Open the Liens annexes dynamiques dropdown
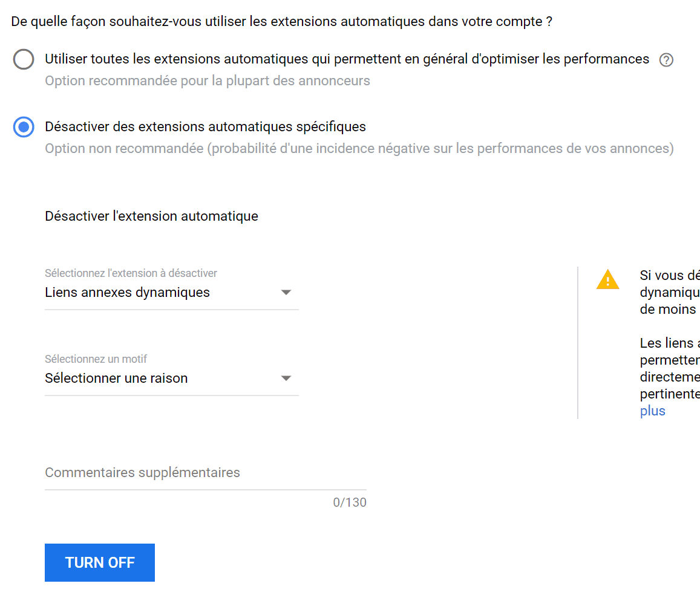This screenshot has width=700, height=595. [x=171, y=293]
